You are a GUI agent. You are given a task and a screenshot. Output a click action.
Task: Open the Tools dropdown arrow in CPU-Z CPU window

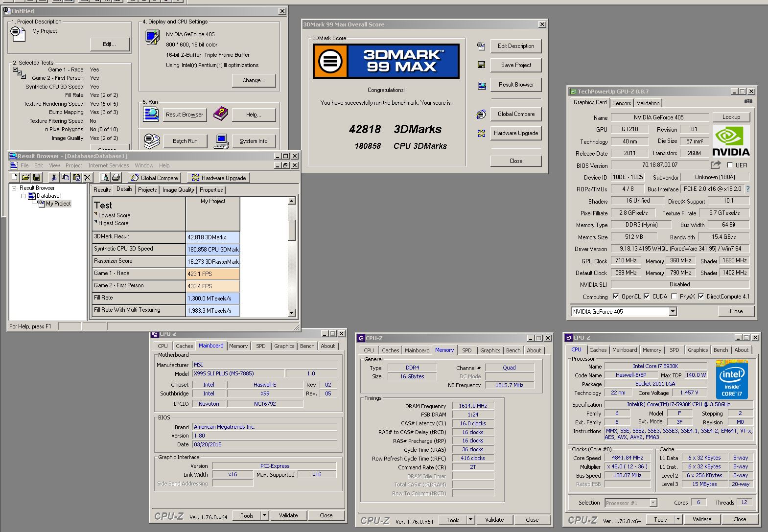point(678,519)
